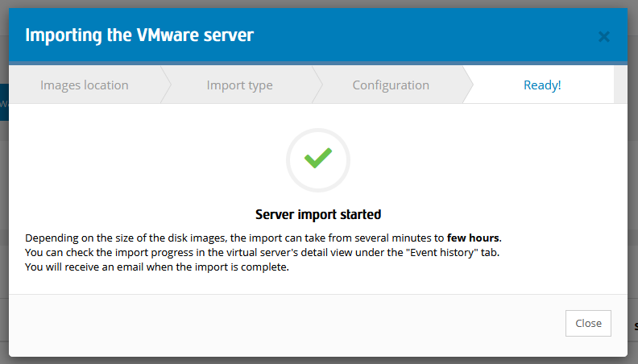The image size is (638, 364).
Task: Click the chevron after Import type
Action: [317, 85]
